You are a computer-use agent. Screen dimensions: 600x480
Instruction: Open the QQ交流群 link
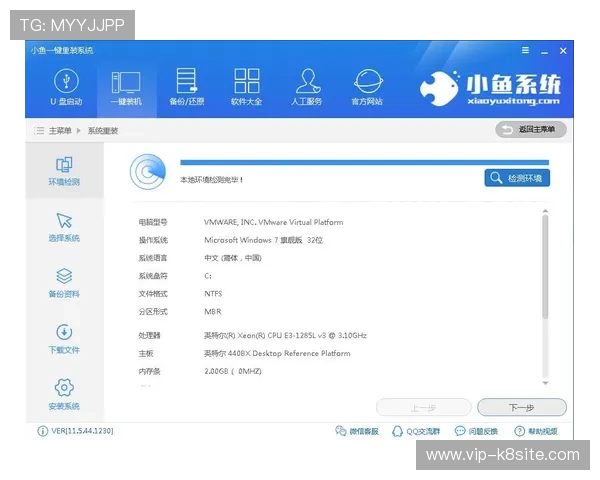click(416, 431)
